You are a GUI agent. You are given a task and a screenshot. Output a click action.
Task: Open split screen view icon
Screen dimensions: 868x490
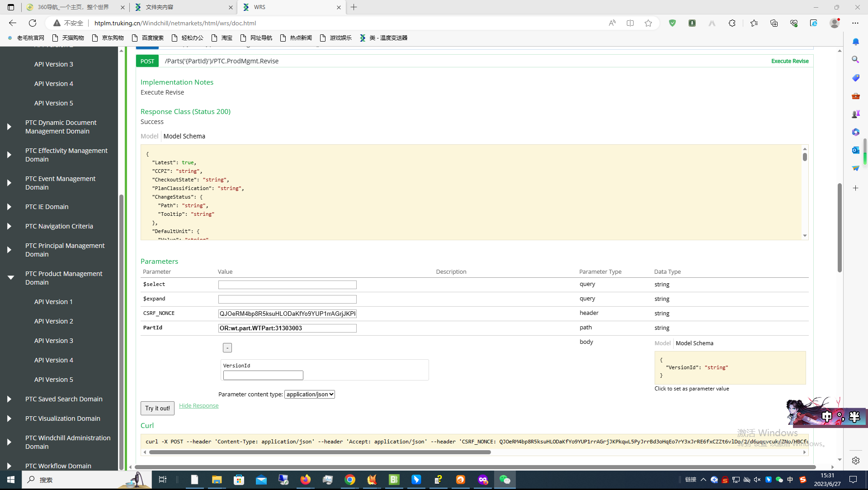click(630, 23)
